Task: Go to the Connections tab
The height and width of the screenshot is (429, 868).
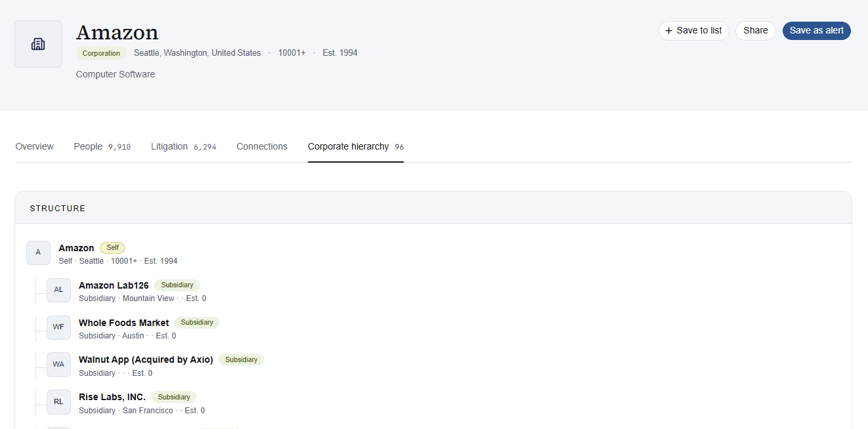Action: (x=262, y=146)
